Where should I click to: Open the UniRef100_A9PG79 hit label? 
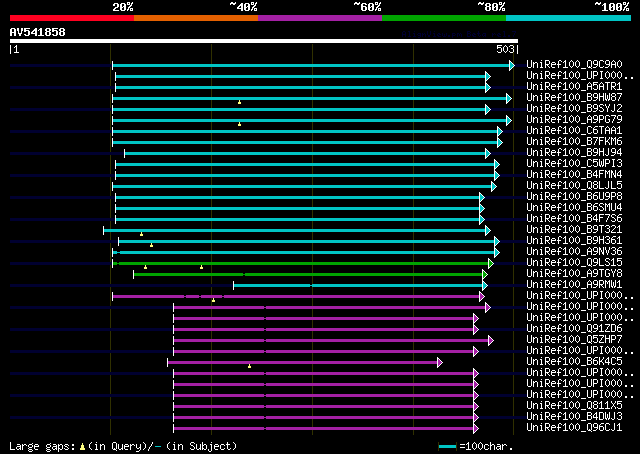[x=574, y=120]
